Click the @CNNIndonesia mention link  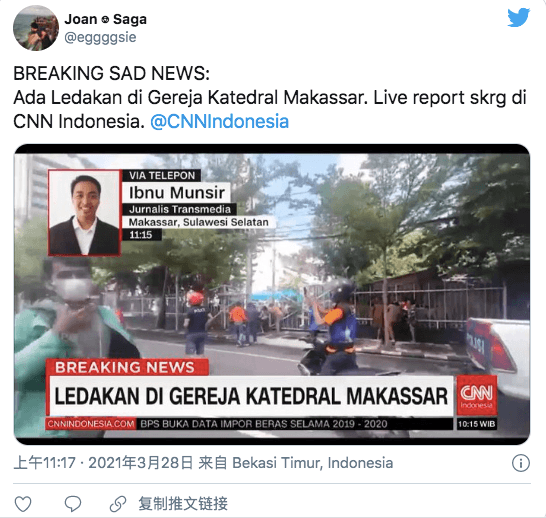tap(219, 121)
